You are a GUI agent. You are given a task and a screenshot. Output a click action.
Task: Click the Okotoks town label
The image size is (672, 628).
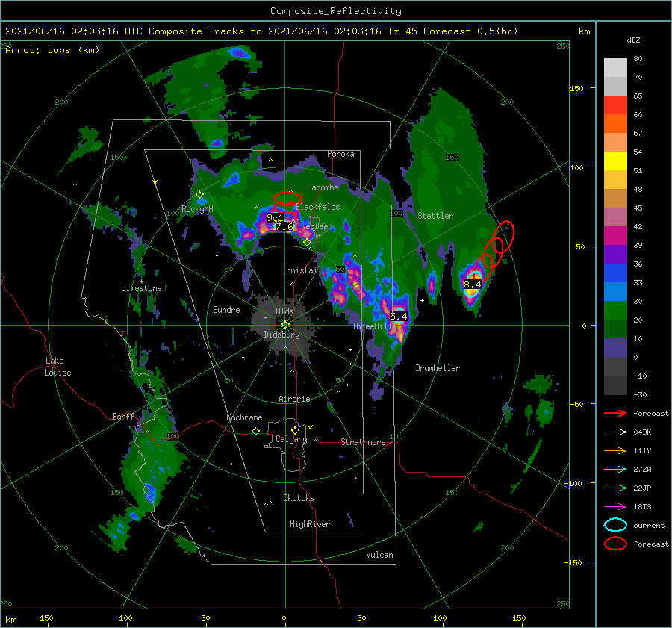[x=299, y=498]
